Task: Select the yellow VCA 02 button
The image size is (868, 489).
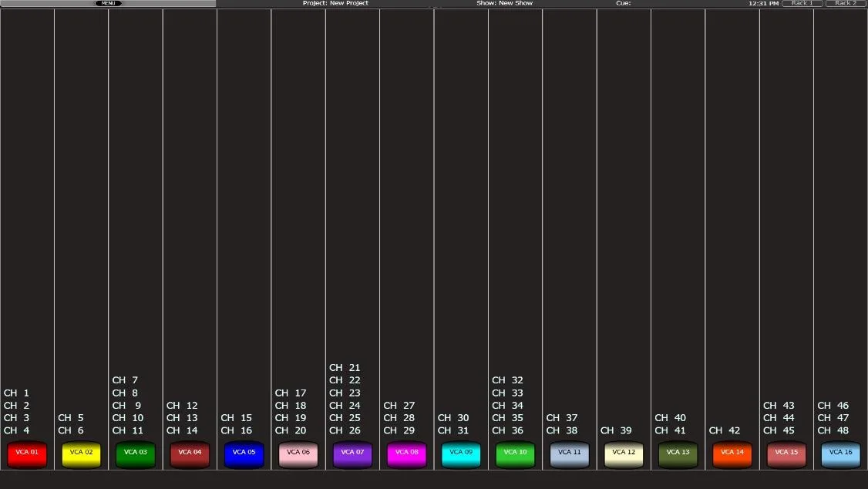Action: [81, 454]
